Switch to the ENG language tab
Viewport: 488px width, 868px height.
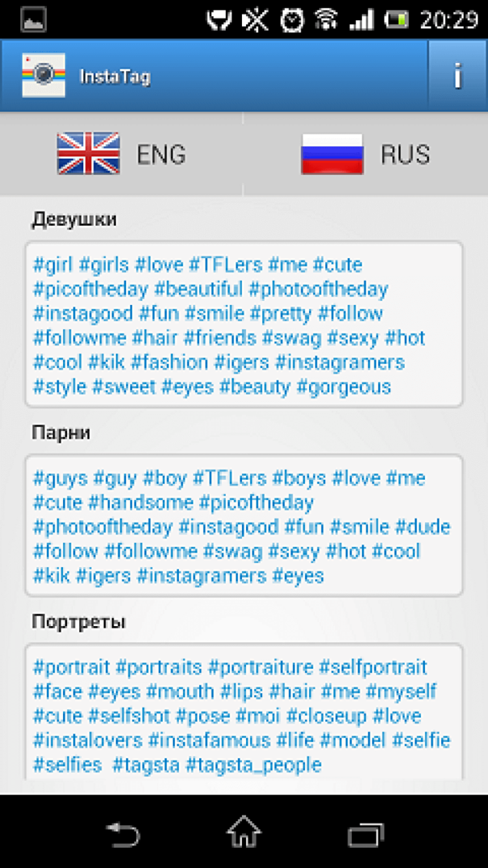(161, 155)
